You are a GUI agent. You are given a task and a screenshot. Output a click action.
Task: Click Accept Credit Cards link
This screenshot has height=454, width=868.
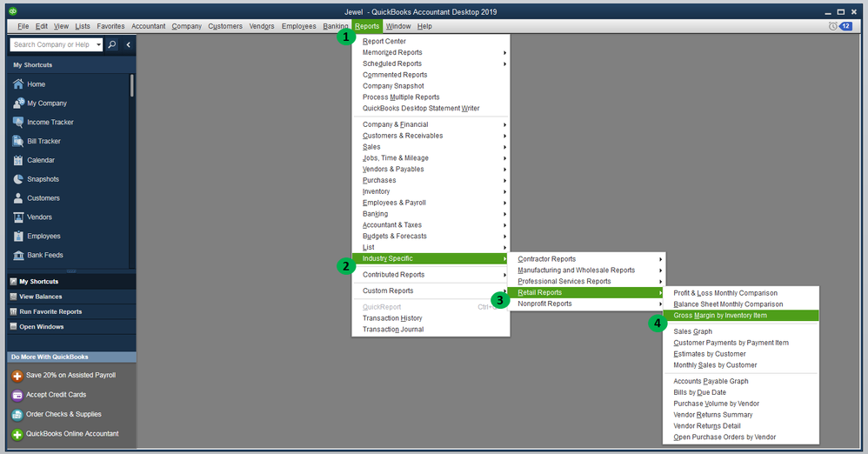(56, 395)
